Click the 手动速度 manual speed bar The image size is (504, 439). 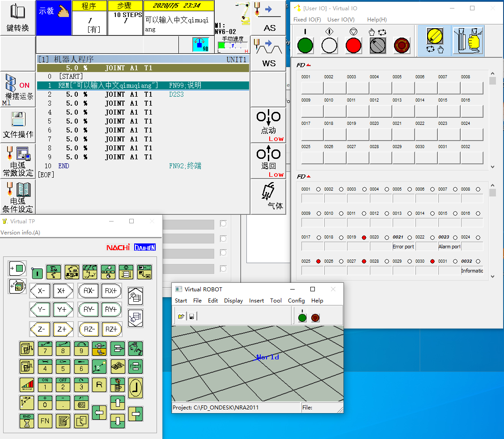[233, 45]
